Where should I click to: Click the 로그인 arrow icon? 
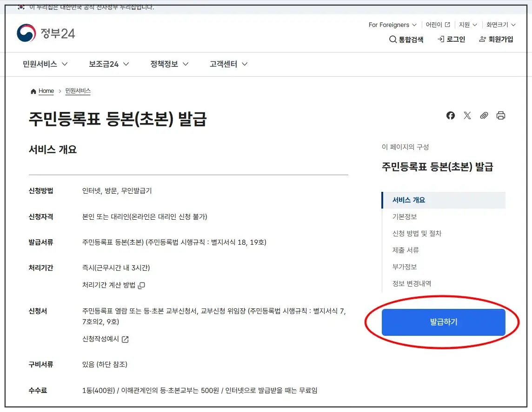(441, 39)
